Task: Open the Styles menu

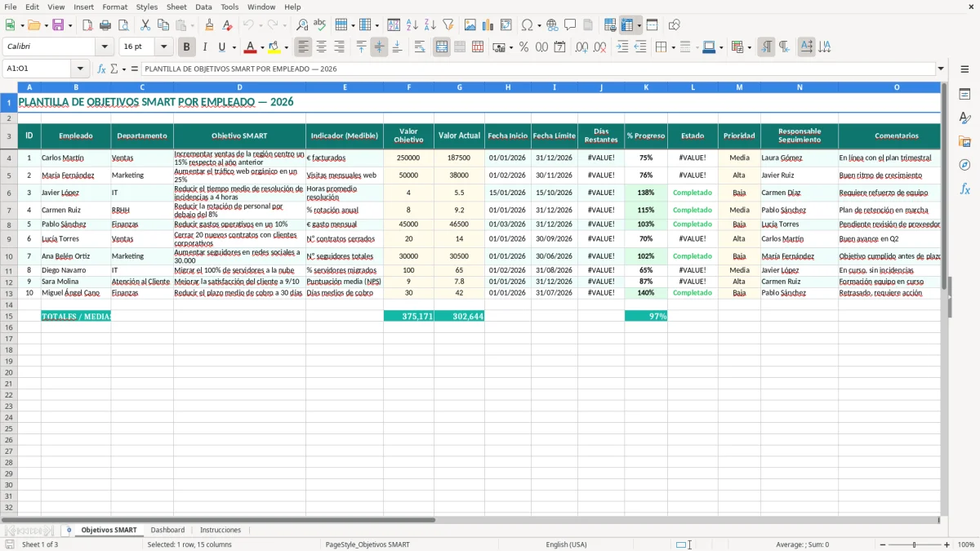Action: pyautogui.click(x=147, y=7)
